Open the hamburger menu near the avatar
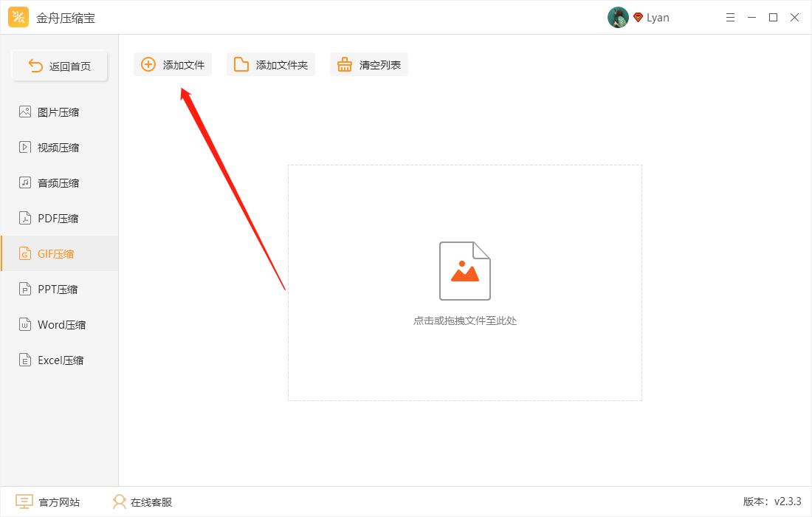The height and width of the screenshot is (517, 812). 730,17
